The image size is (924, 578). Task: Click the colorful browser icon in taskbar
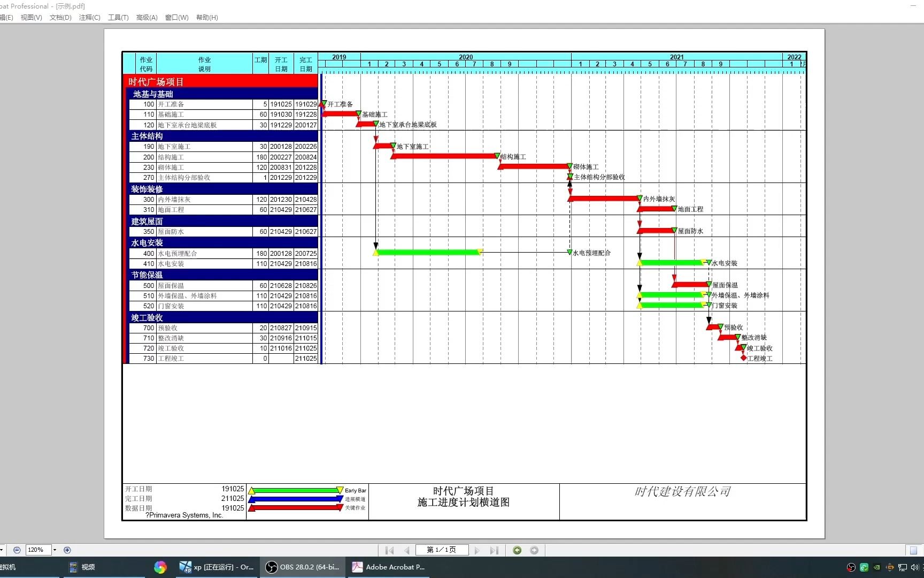click(x=160, y=567)
